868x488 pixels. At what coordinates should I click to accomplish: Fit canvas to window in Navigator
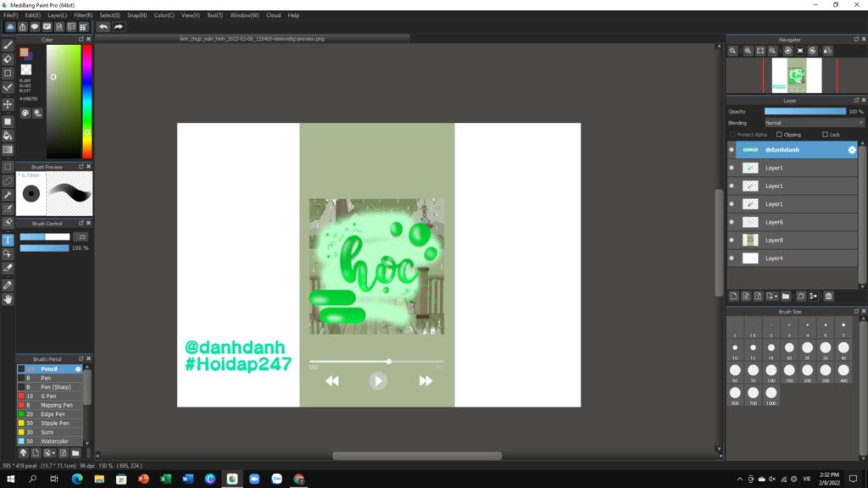760,51
